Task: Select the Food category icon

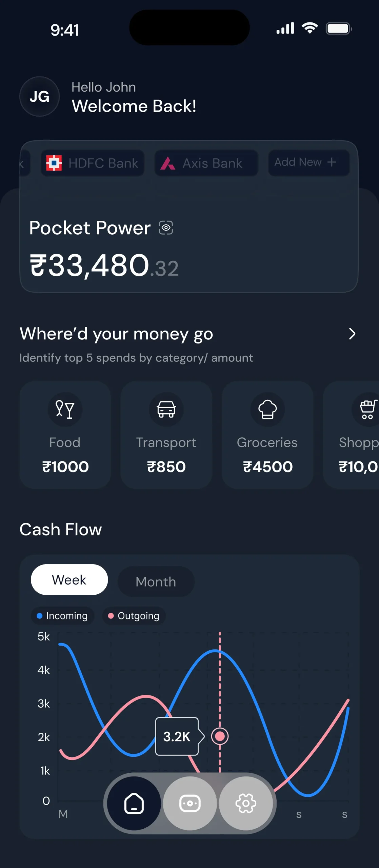Action: point(65,410)
